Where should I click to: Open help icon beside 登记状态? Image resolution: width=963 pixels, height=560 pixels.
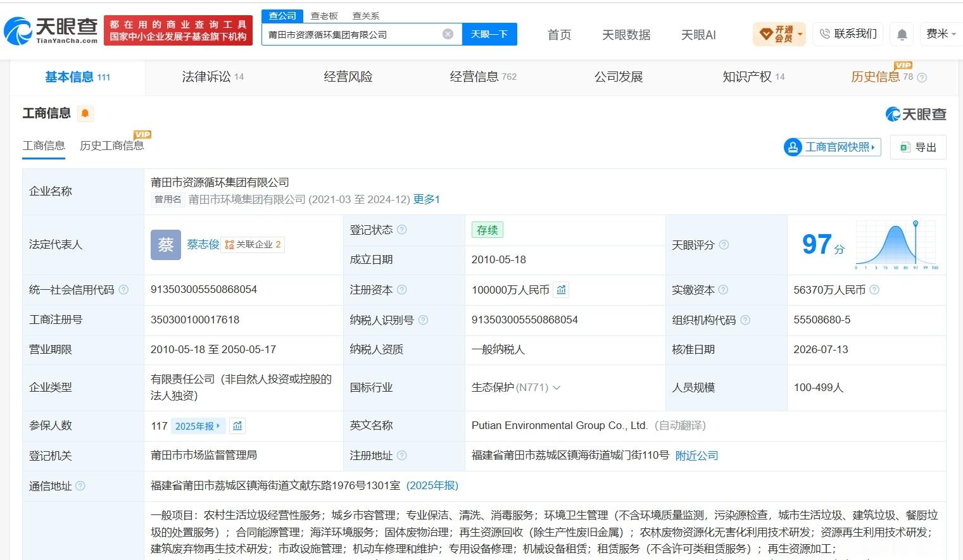(x=401, y=230)
